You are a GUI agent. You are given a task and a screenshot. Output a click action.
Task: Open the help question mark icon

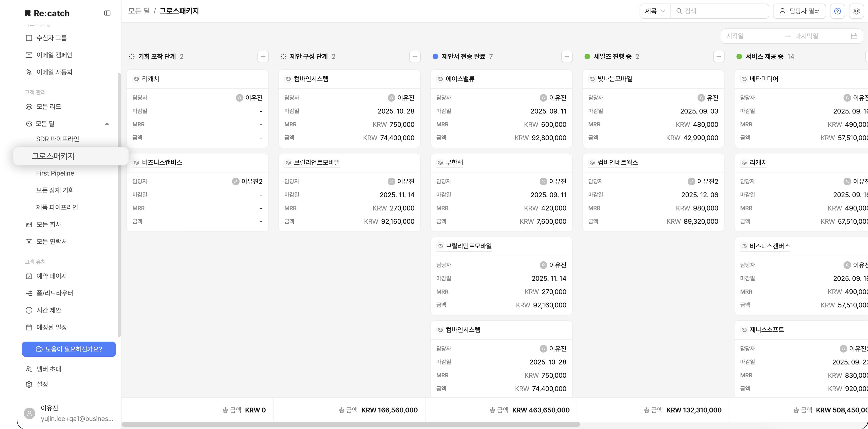point(837,11)
